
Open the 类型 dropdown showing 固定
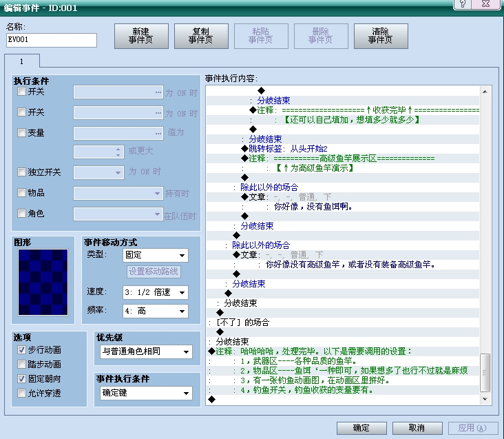click(x=156, y=256)
